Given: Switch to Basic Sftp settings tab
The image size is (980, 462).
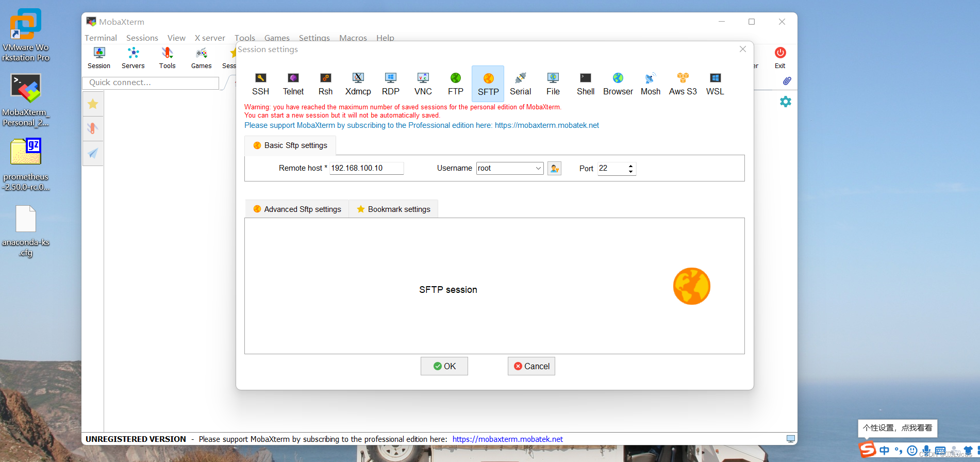Looking at the screenshot, I should coord(290,145).
